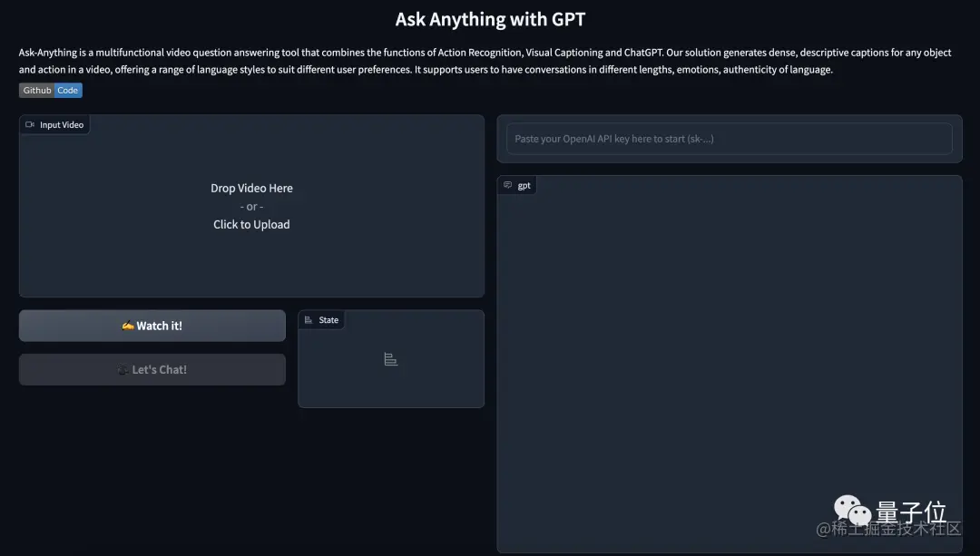Click the Ask Anything with GPT heading
This screenshot has height=556, width=980.
(x=490, y=19)
